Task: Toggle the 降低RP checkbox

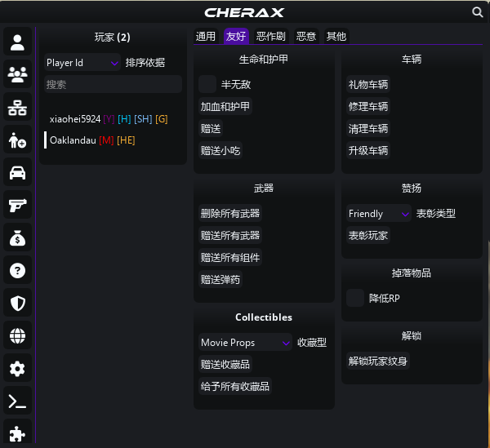Action: [355, 298]
